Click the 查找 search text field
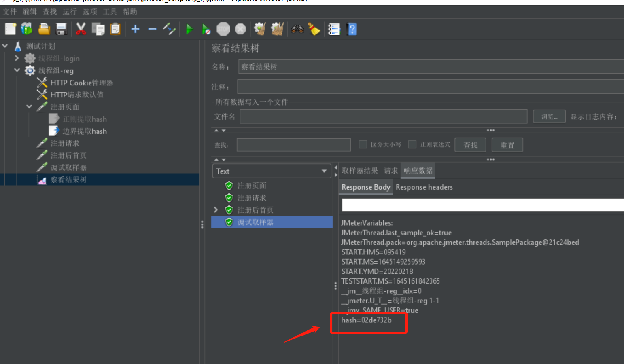This screenshot has width=624, height=364. click(293, 145)
